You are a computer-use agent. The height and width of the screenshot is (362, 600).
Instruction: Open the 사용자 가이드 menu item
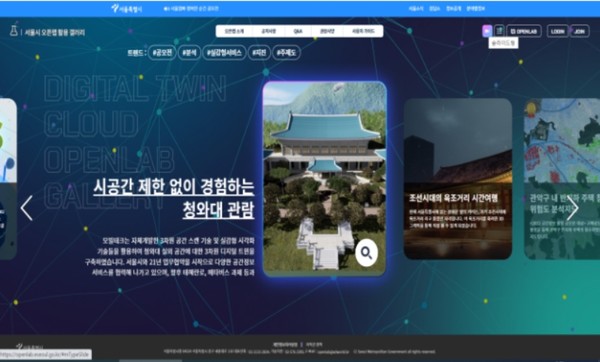click(363, 31)
